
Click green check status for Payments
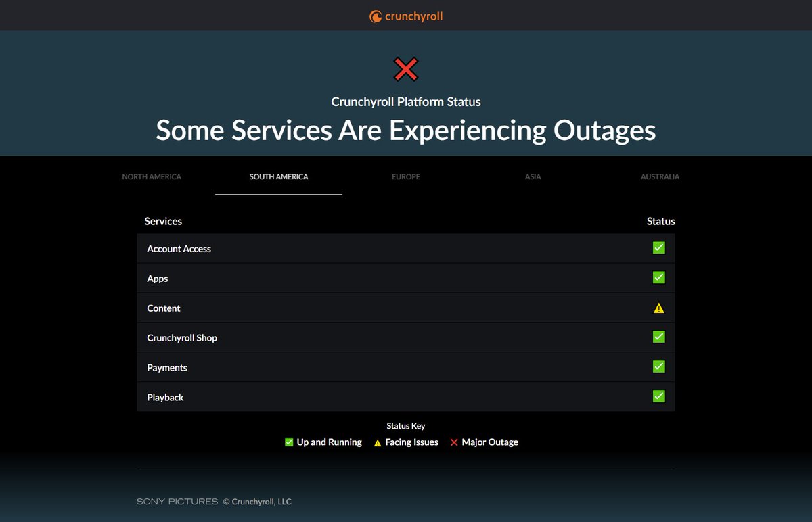tap(659, 366)
